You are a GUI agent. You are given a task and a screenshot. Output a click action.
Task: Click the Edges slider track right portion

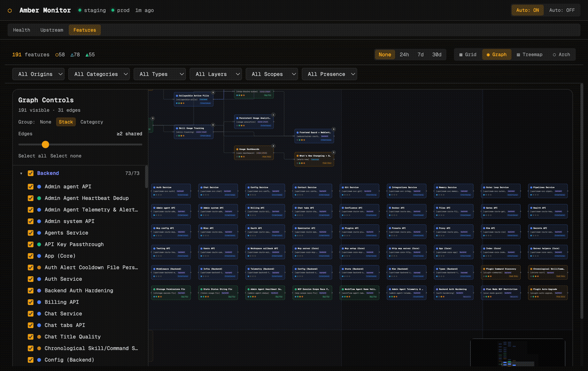96,144
